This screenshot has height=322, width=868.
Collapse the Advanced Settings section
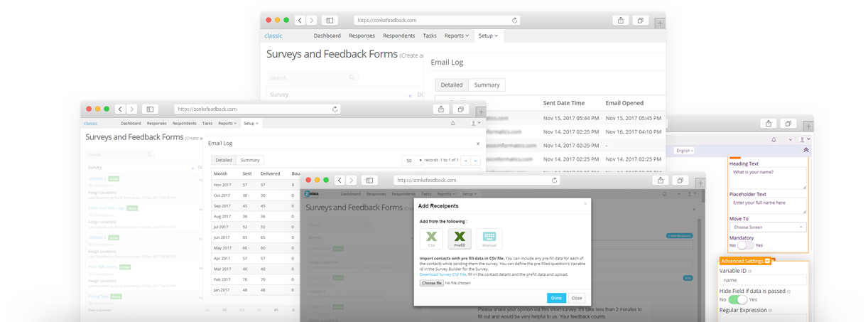[767, 261]
